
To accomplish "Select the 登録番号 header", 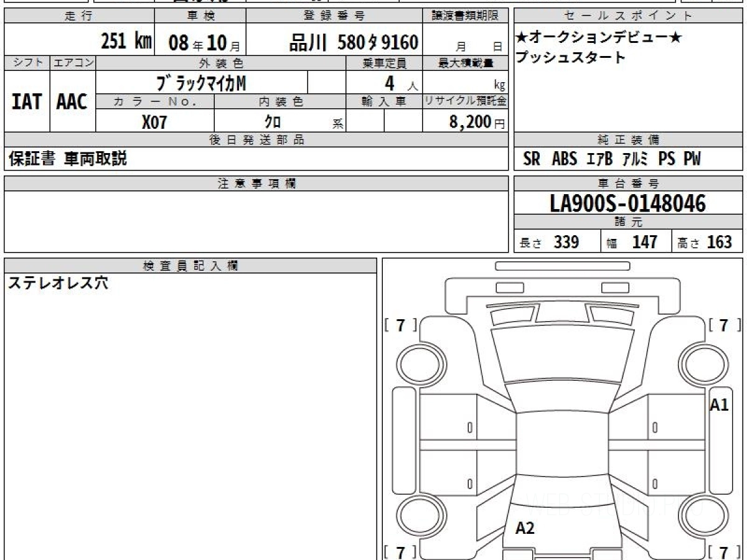I will 334,16.
